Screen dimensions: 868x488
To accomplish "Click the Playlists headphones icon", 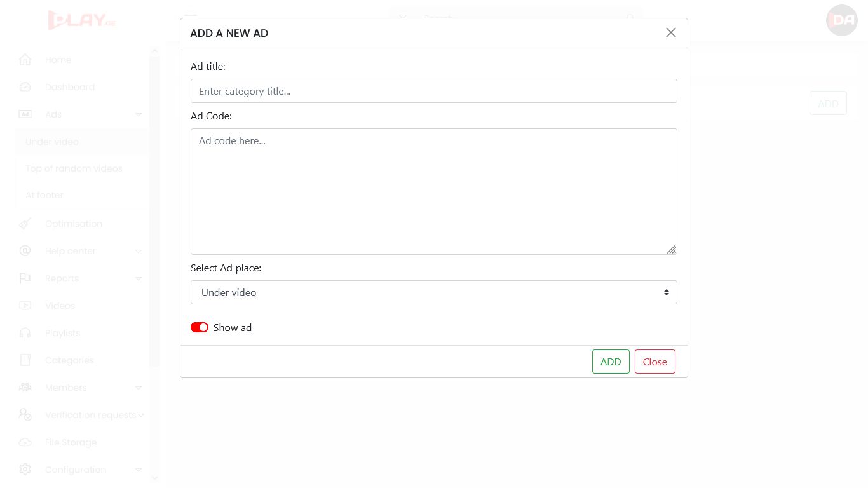I will tap(25, 333).
